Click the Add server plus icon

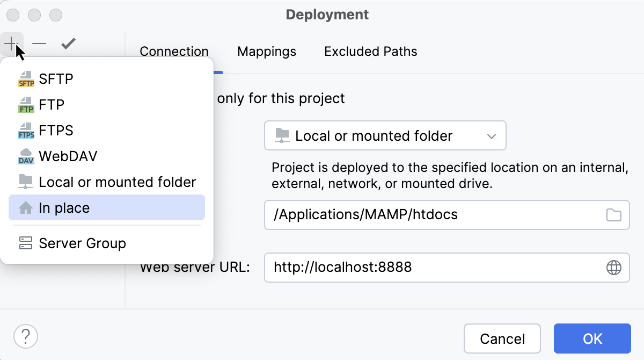pyautogui.click(x=12, y=43)
